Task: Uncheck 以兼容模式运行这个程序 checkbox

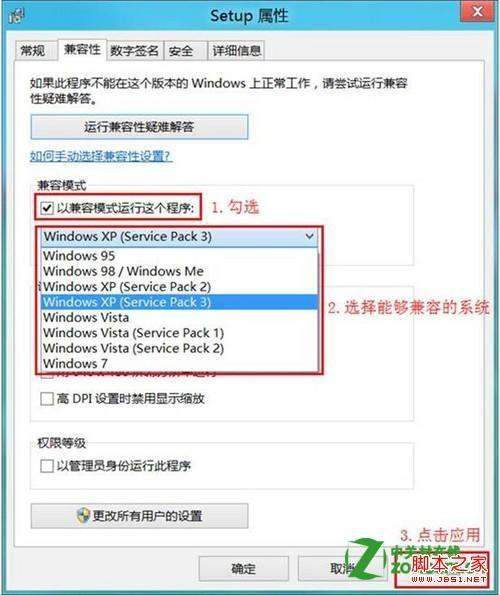Action: [47, 208]
